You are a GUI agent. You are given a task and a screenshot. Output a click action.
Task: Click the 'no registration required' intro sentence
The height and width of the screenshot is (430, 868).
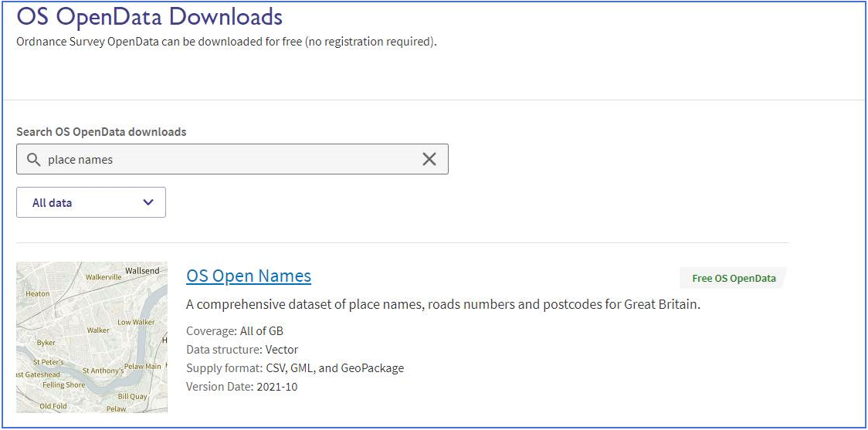[227, 42]
